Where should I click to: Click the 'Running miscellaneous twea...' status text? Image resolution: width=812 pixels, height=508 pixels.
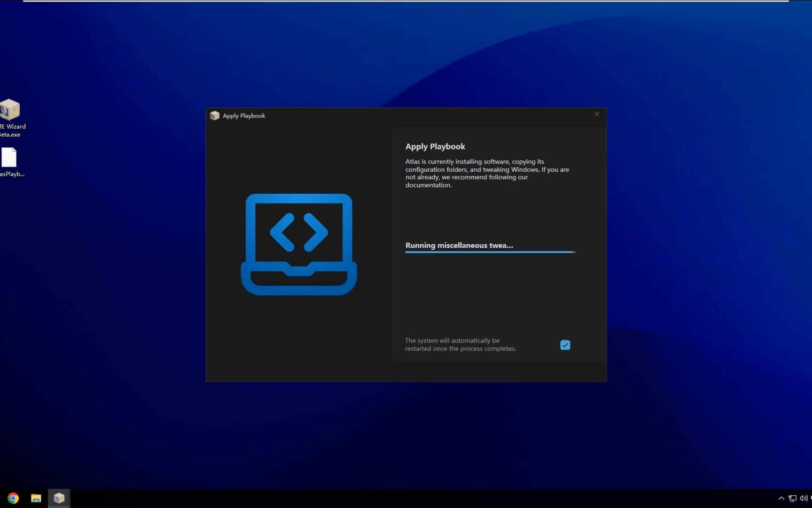[x=459, y=245]
